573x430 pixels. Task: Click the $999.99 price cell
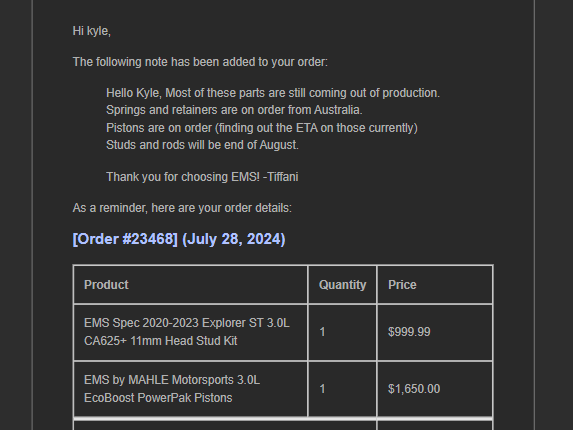pyautogui.click(x=435, y=332)
